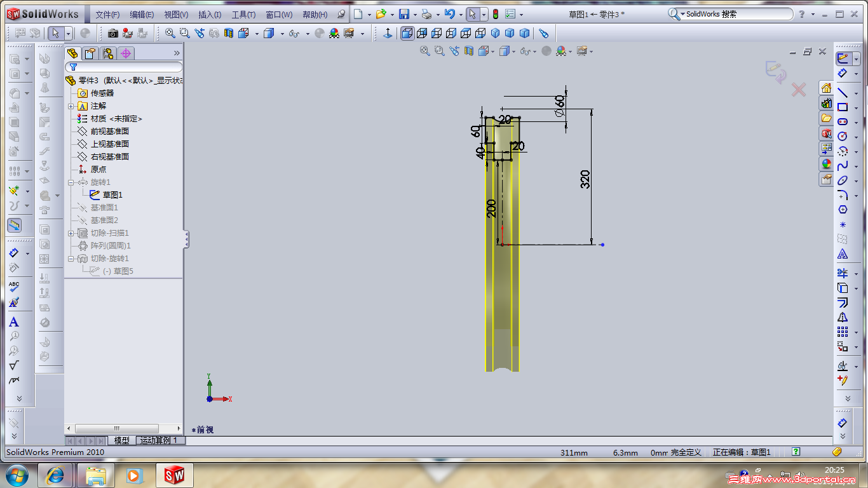Select the Sketch Fillet tool

(843, 194)
